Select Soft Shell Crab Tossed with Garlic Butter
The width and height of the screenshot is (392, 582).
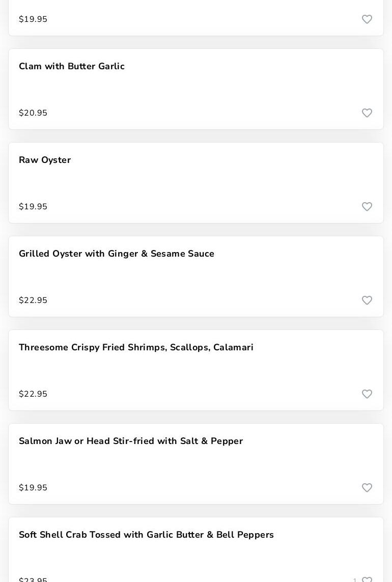pyautogui.click(x=146, y=535)
